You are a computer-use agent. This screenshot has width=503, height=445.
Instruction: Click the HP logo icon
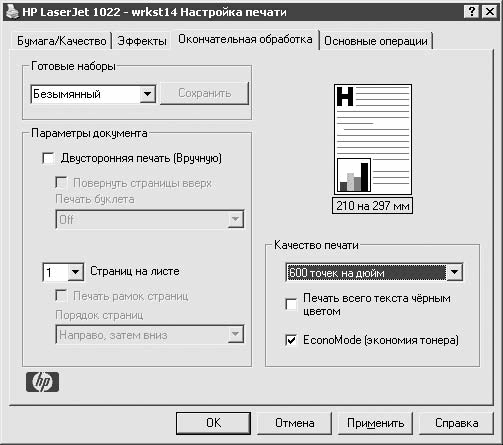pyautogui.click(x=42, y=382)
